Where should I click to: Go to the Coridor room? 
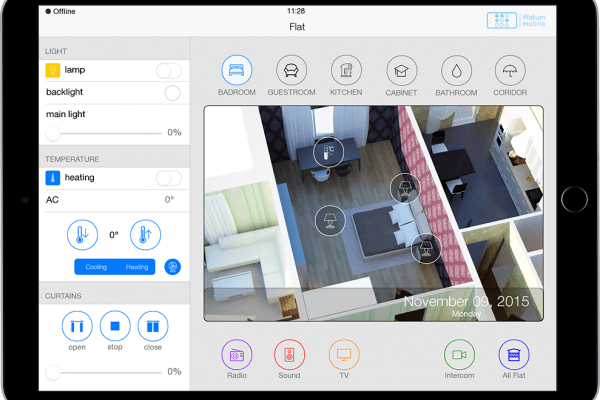tap(510, 71)
